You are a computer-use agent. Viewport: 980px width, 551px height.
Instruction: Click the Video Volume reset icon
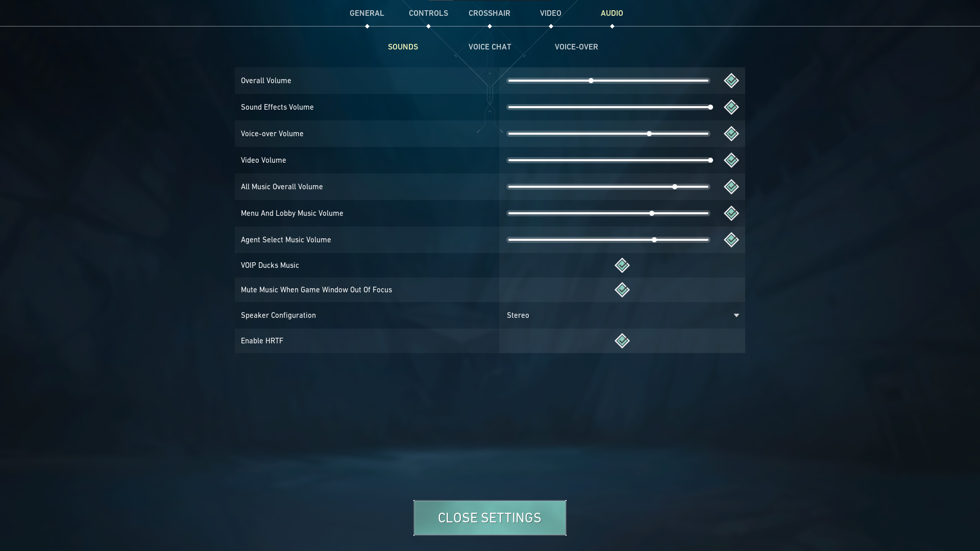731,160
